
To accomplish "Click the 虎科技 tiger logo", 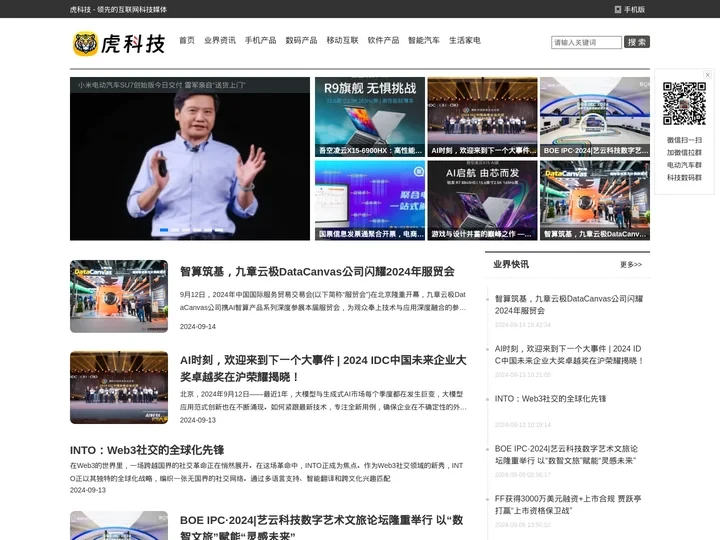I will [119, 44].
